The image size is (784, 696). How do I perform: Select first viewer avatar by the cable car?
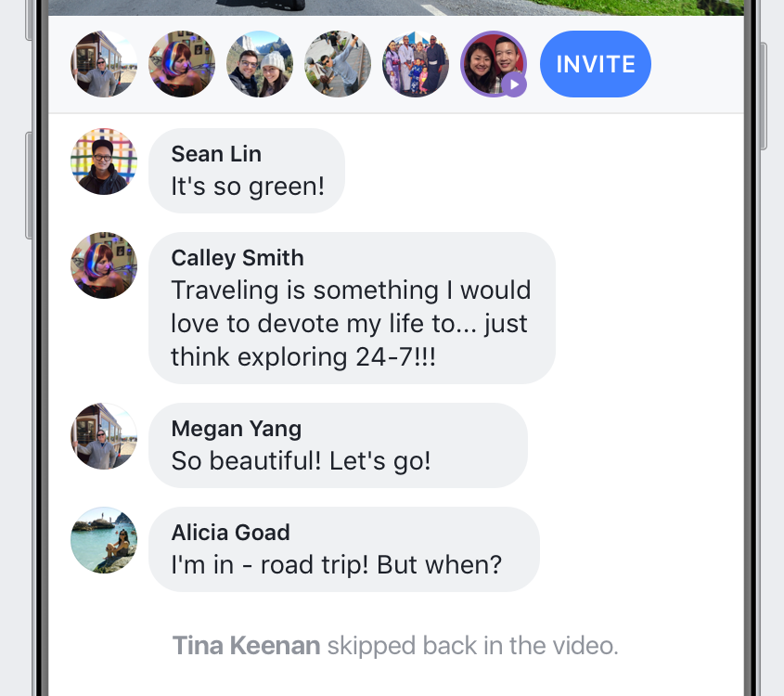(x=104, y=64)
